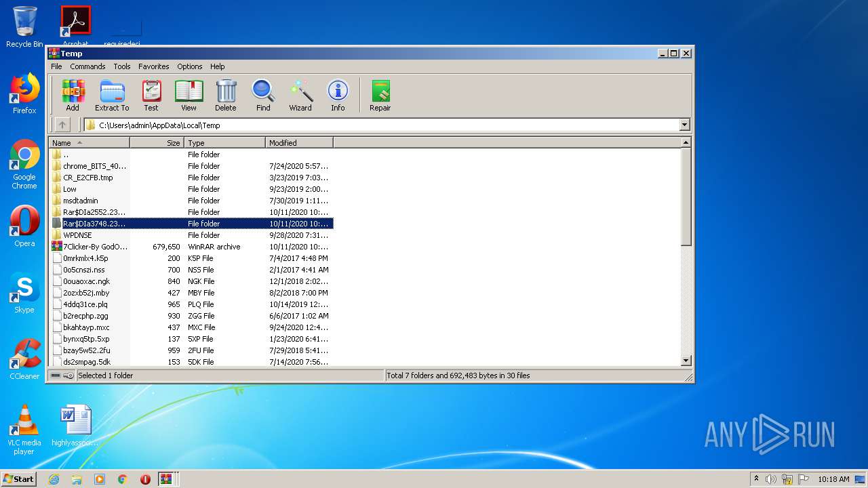Sort by Type column header
Screen dimensions: 868x488
tap(224, 143)
